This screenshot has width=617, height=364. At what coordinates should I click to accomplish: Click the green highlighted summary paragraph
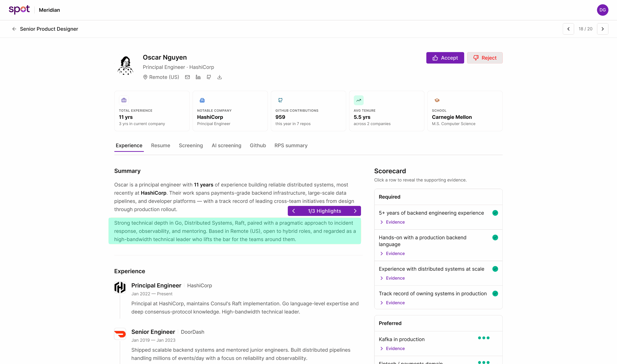click(x=235, y=231)
